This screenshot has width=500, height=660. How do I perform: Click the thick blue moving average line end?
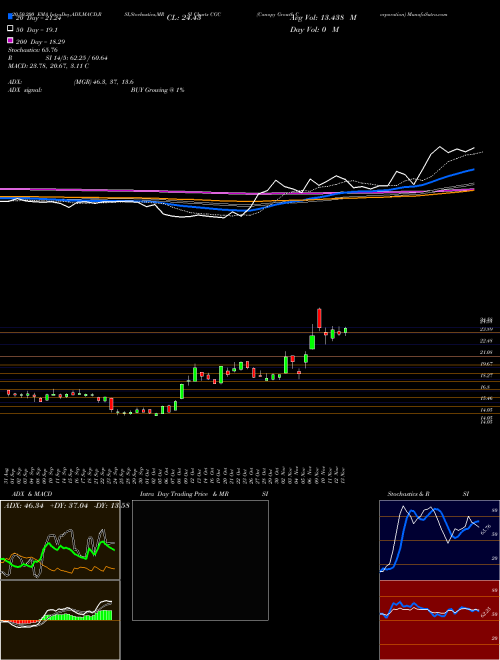click(473, 170)
